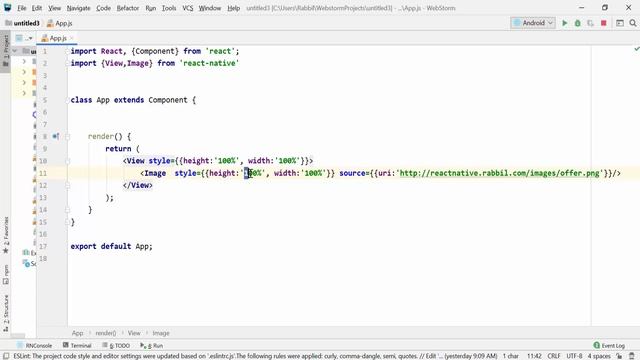Open the Android run configuration dropdown

[x=533, y=23]
